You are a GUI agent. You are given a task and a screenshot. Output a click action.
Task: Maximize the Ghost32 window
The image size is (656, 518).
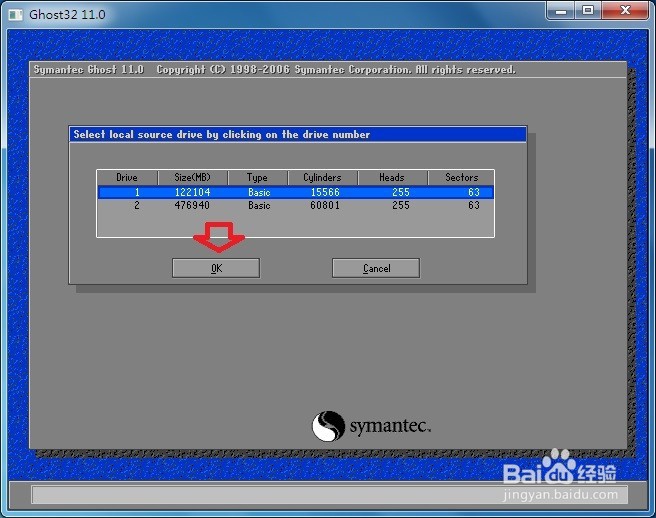pyautogui.click(x=588, y=10)
